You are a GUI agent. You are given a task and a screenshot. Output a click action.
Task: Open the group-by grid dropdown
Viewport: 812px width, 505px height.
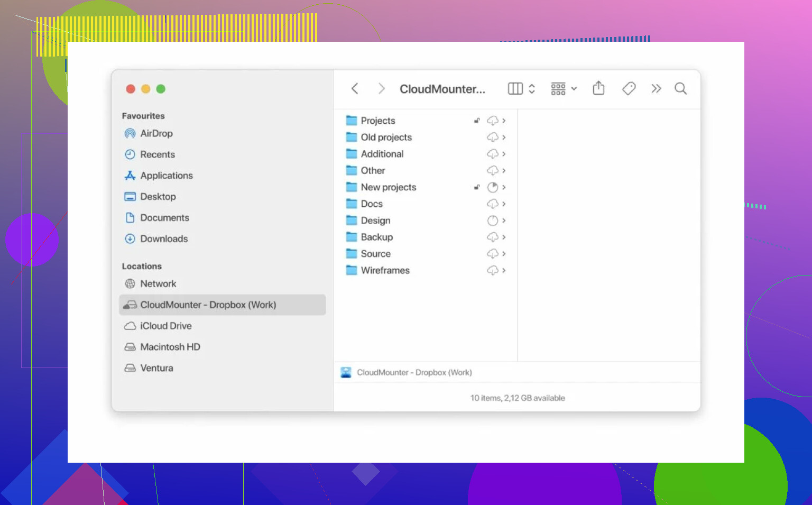(564, 89)
